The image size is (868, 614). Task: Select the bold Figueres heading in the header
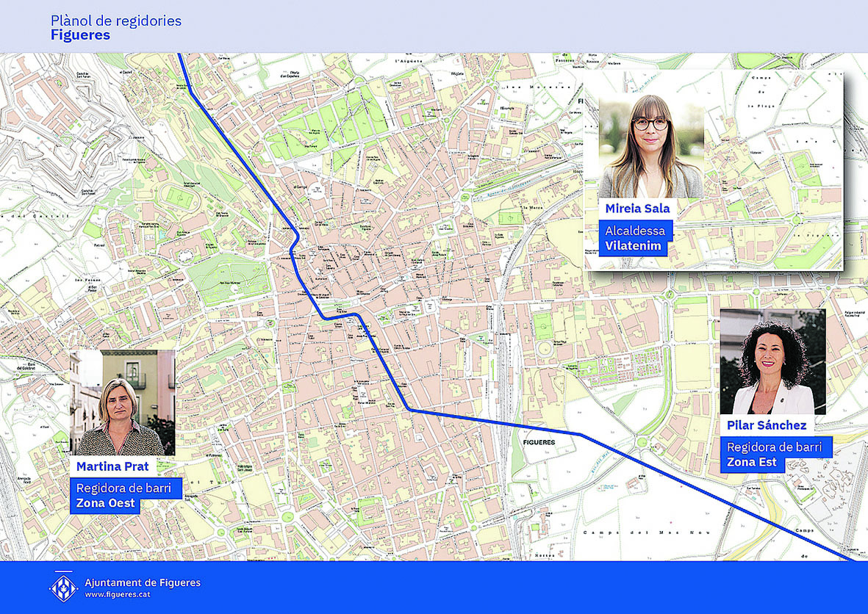pyautogui.click(x=80, y=35)
